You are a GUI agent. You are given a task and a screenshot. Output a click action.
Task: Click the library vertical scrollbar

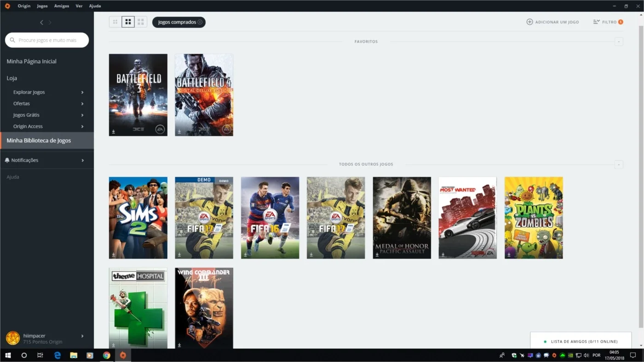click(641, 177)
